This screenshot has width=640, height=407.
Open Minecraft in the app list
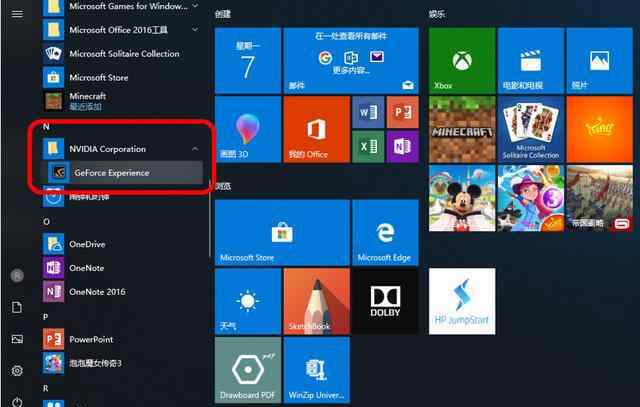point(122,101)
